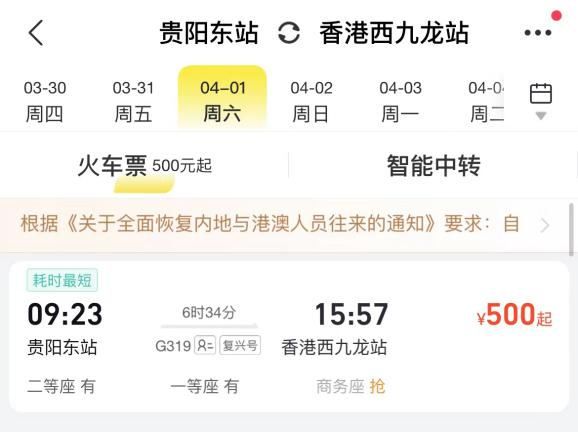Choose 一等座 有 seat option
Image resolution: width=578 pixels, height=432 pixels.
point(205,387)
